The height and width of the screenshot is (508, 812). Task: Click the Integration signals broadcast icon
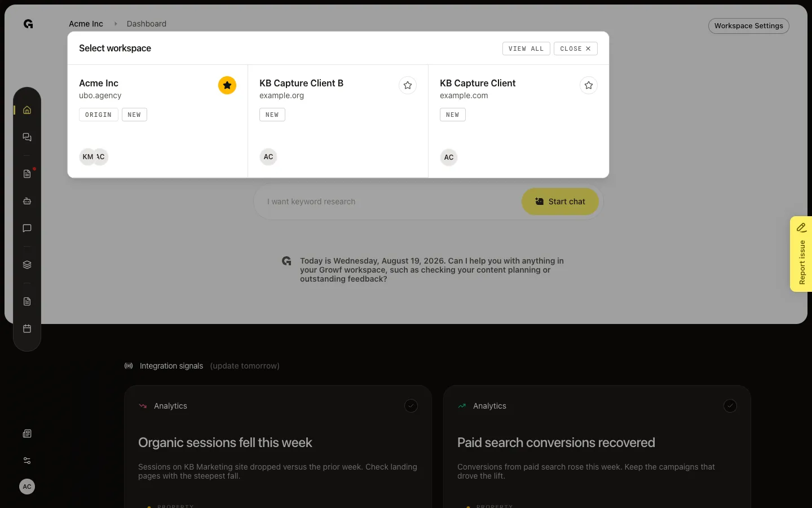click(x=129, y=366)
